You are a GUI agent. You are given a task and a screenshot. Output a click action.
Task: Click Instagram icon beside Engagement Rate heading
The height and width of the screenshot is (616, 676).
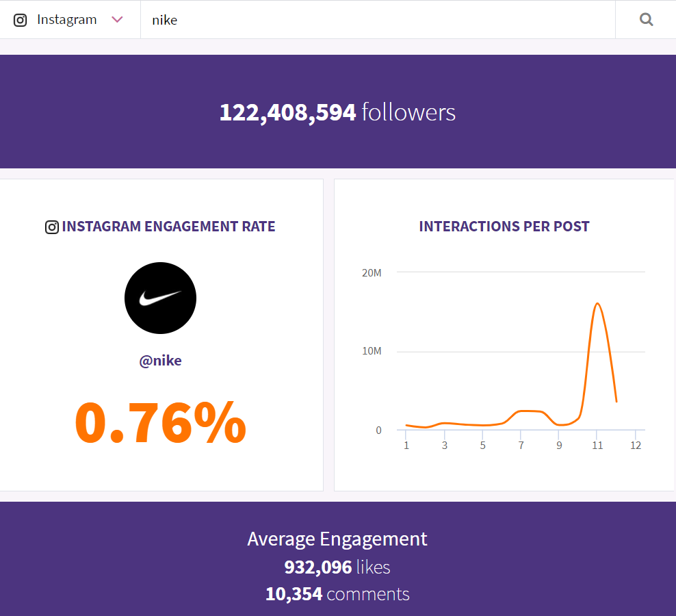click(x=52, y=227)
